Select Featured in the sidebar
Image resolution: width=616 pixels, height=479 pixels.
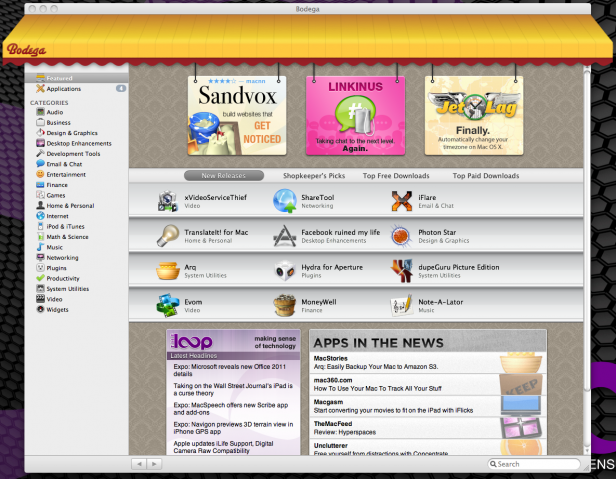click(x=77, y=78)
